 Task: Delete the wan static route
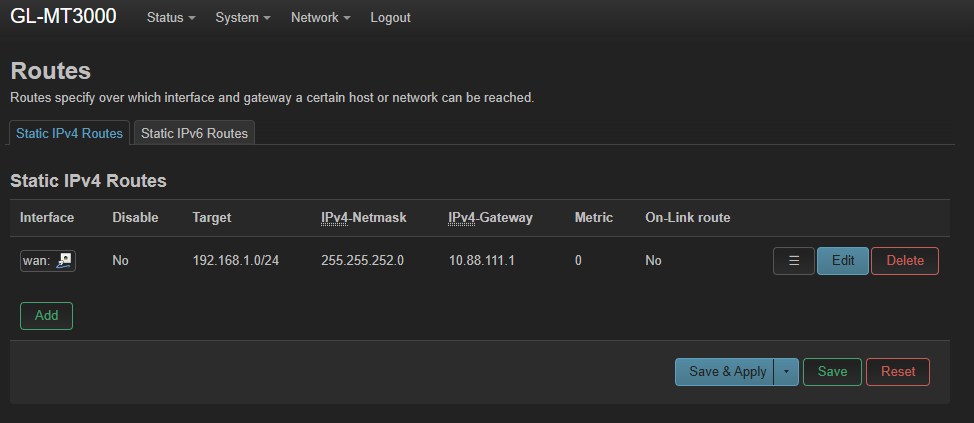coord(905,261)
